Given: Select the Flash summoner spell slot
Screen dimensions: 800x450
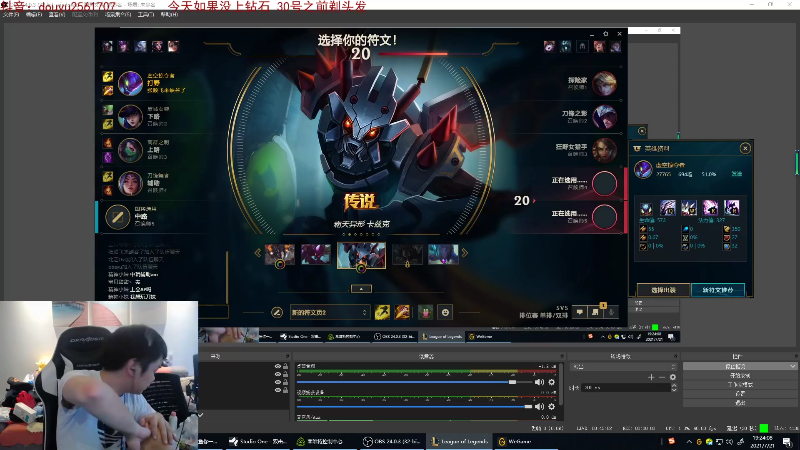Looking at the screenshot, I should (382, 312).
